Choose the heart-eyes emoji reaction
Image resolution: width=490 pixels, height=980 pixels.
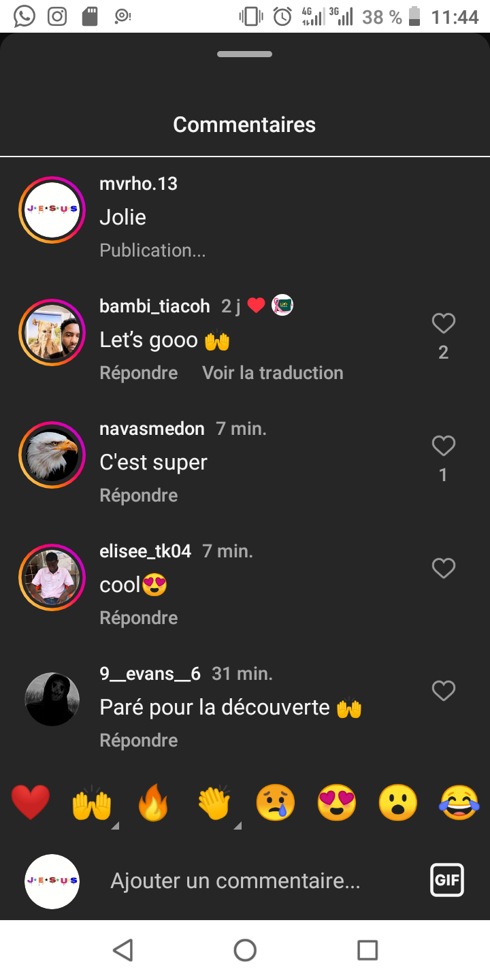337,802
